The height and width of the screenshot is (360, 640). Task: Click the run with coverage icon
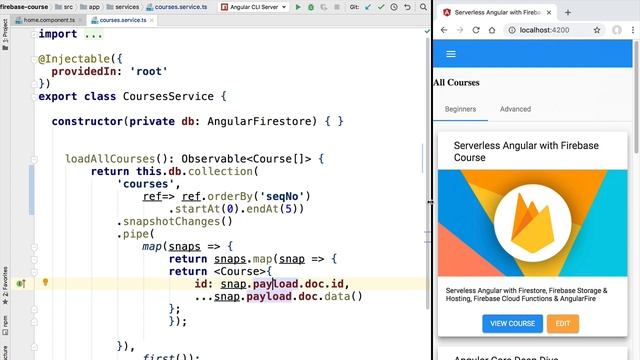point(324,7)
